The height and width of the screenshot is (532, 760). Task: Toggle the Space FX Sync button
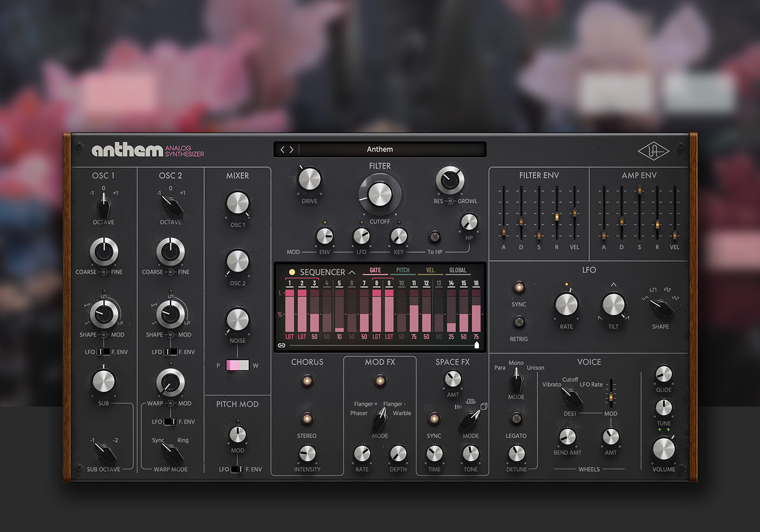click(x=434, y=419)
